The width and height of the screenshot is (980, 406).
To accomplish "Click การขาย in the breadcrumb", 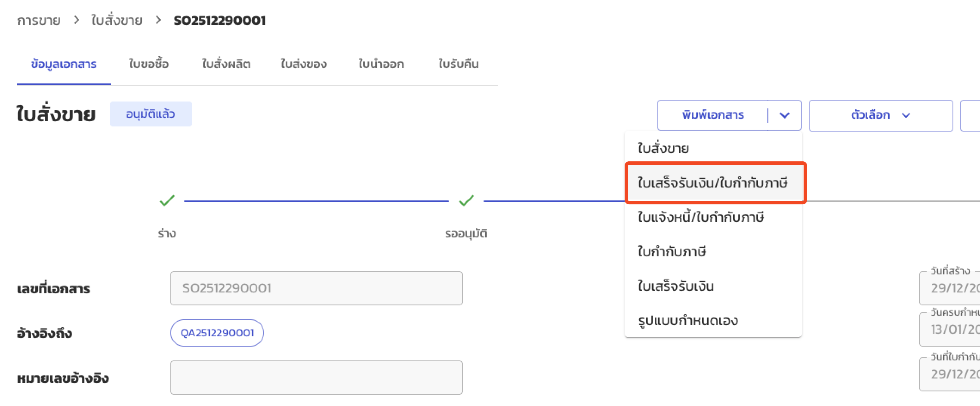I will [x=39, y=21].
